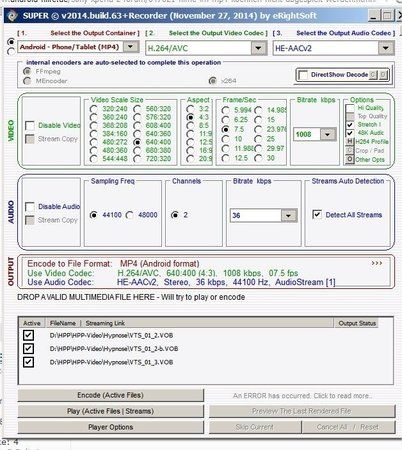Click the >>> arrows in Output panel
Image resolution: width=402 pixels, height=450 pixels.
[377, 263]
